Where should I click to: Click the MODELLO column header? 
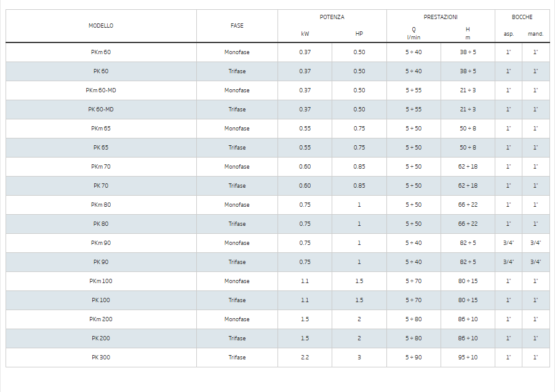(101, 26)
